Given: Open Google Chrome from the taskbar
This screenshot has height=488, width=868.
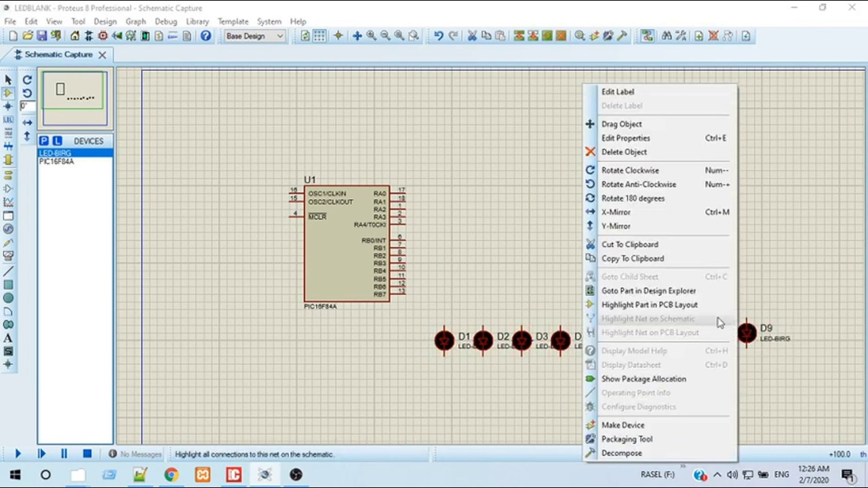Looking at the screenshot, I should pos(171,474).
